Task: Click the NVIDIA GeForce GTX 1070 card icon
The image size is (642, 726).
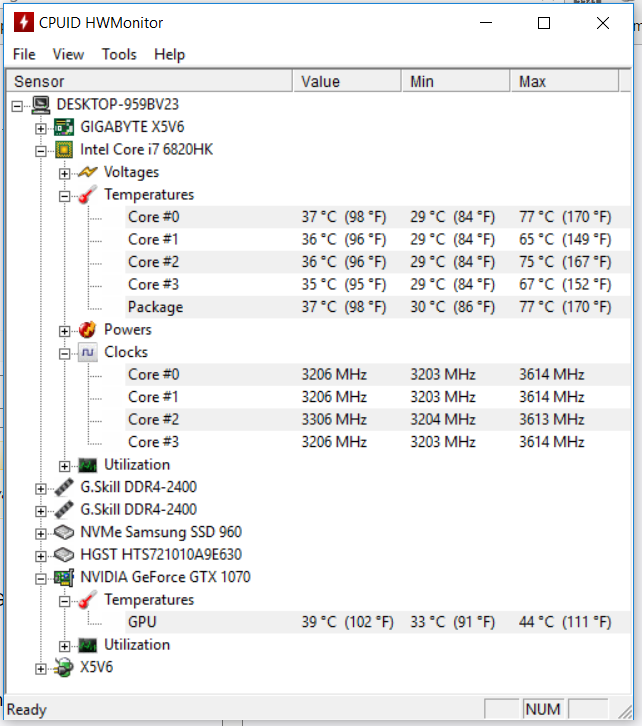Action: 64,577
